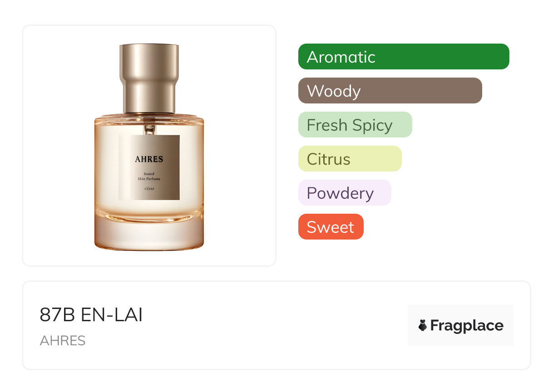Click amber liquid right of the bottle label
The image size is (553, 392).
(192, 168)
